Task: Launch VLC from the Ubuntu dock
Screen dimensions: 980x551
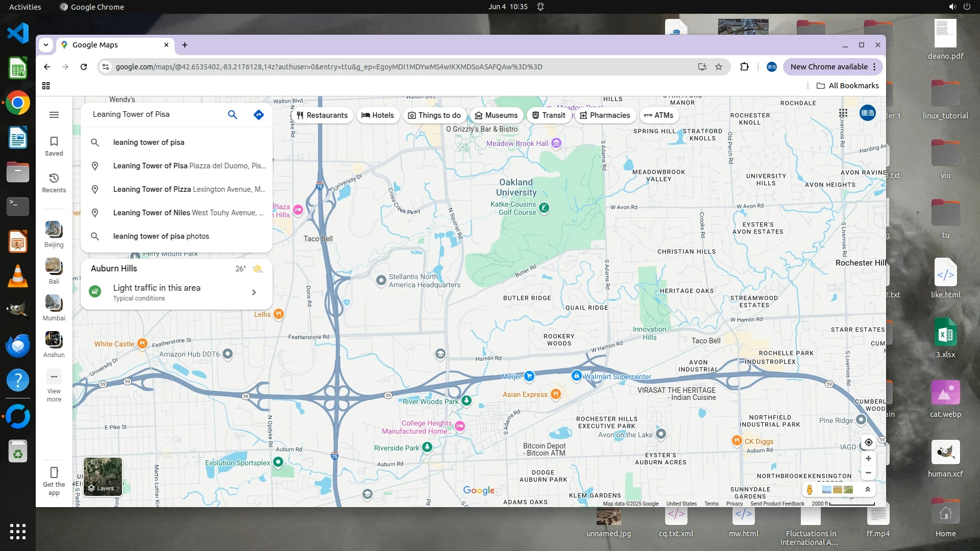Action: pyautogui.click(x=18, y=277)
